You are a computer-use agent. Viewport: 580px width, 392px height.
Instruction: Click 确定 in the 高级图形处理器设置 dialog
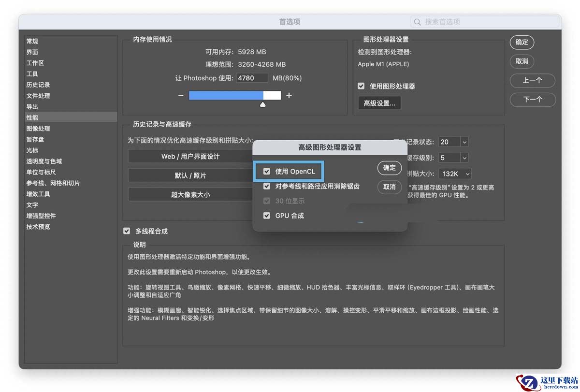coord(390,168)
